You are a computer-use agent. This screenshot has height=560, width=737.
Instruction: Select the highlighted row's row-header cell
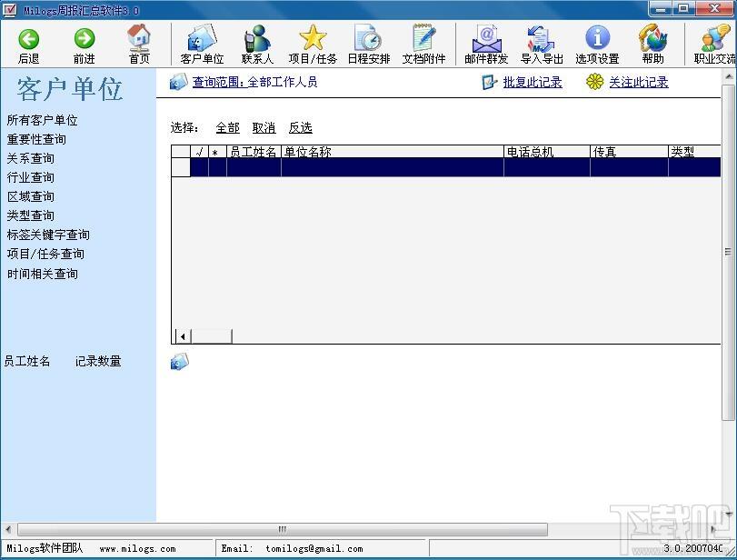[181, 167]
